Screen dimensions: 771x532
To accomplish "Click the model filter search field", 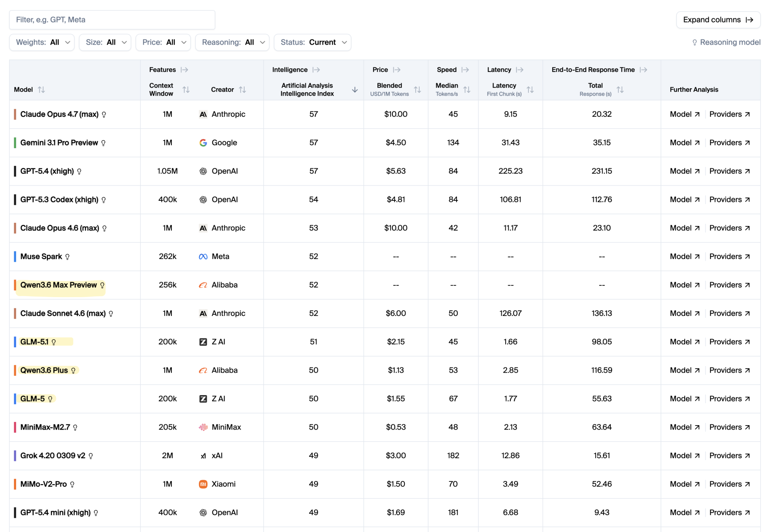I will pos(112,19).
